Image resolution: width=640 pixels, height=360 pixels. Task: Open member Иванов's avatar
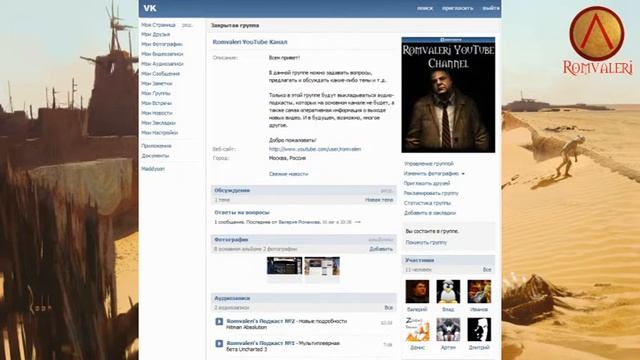click(479, 291)
